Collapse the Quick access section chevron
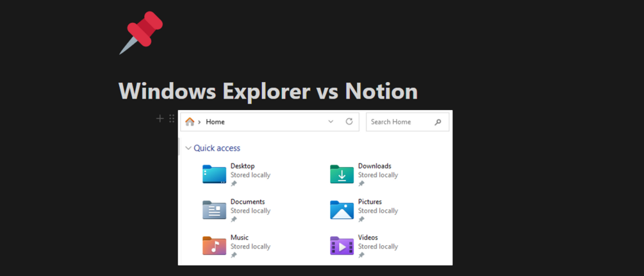 (188, 149)
